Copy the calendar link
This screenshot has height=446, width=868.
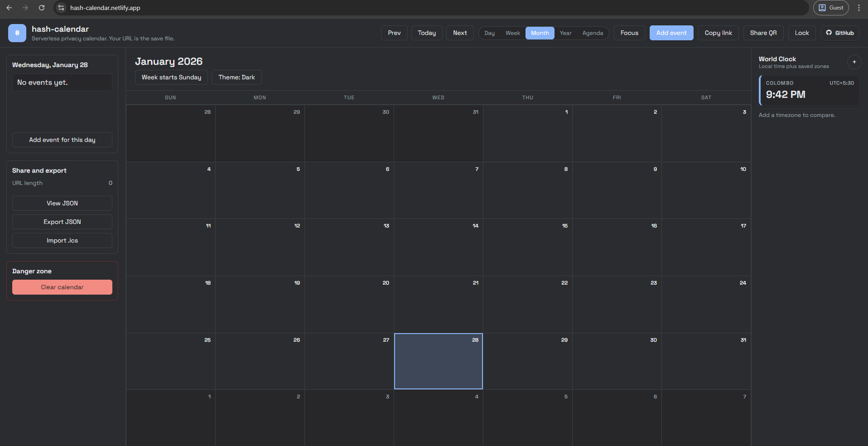click(x=718, y=33)
